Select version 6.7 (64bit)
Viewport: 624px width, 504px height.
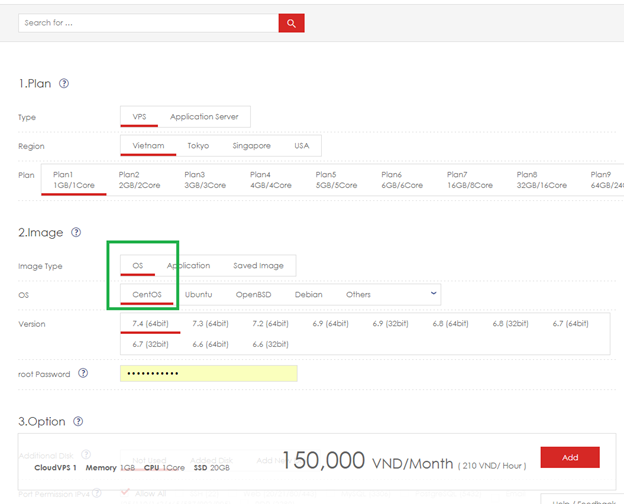point(570,324)
